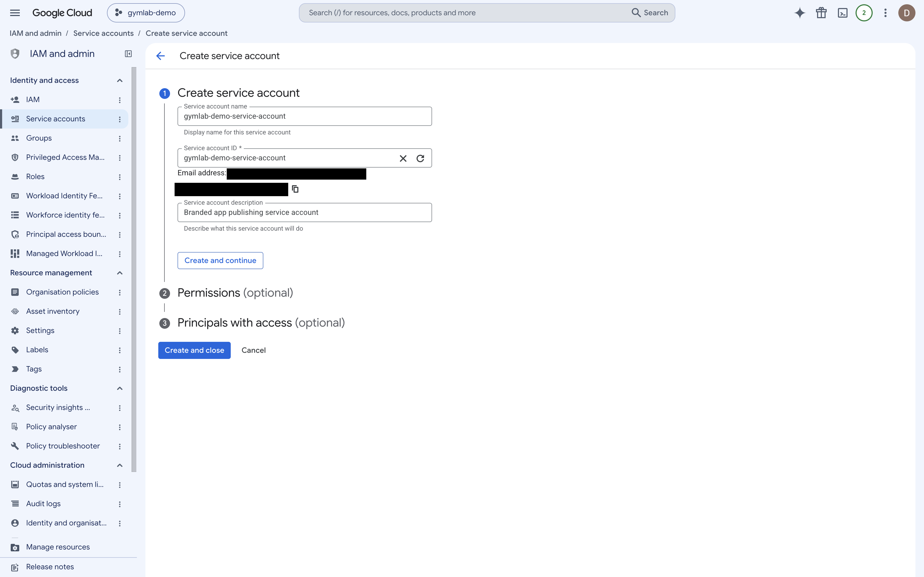
Task: Open Release notes in the sidebar
Action: [64, 567]
